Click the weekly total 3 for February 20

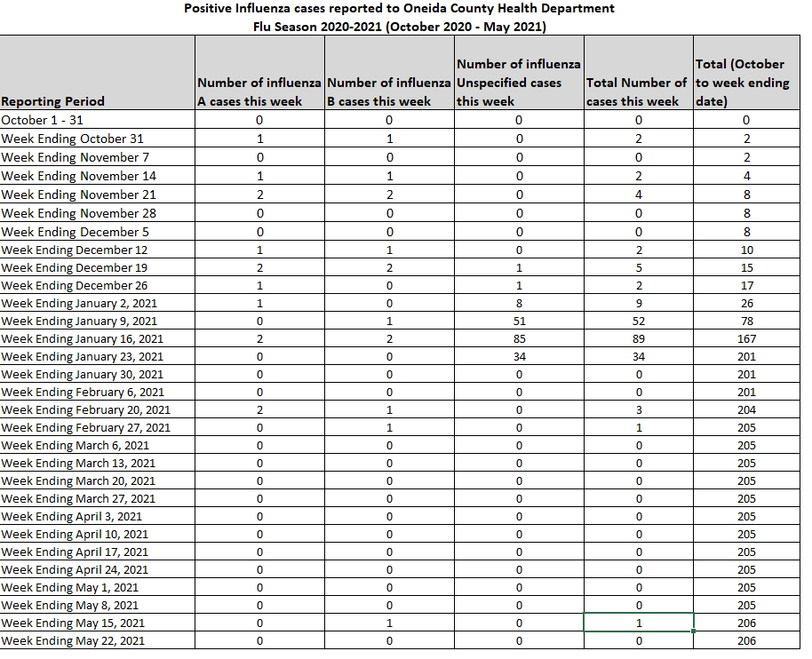pyautogui.click(x=639, y=409)
